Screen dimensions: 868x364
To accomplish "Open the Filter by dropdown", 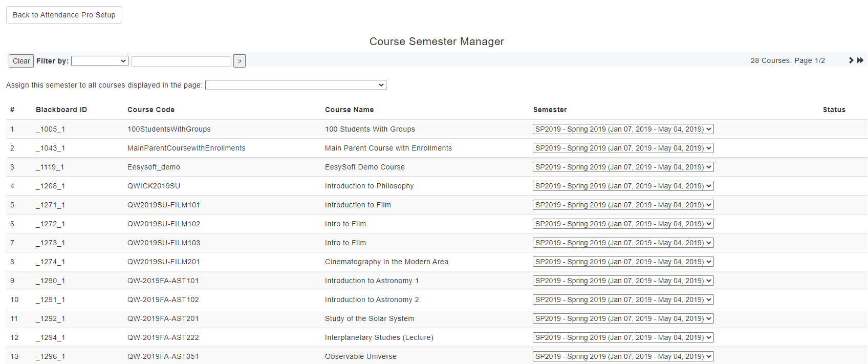I will (x=99, y=61).
